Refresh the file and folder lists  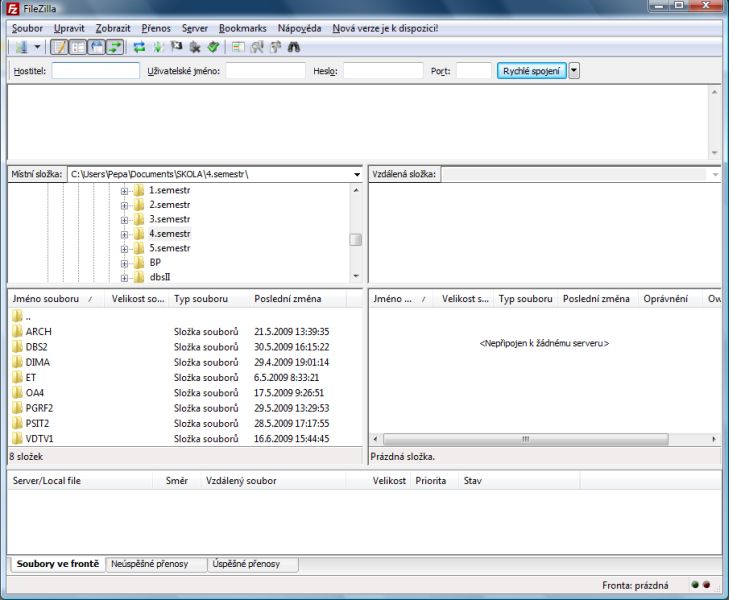point(139,47)
